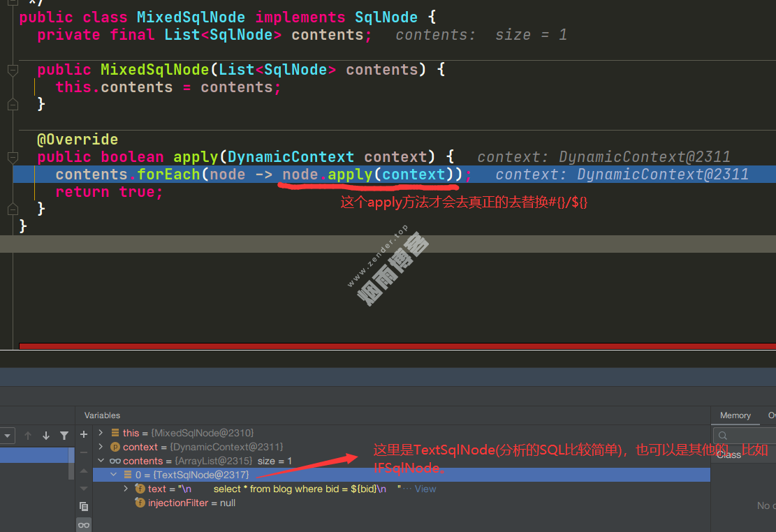Fold the MixedSqlNode constructor in gutter
Screen dimensions: 776x532
(x=13, y=70)
